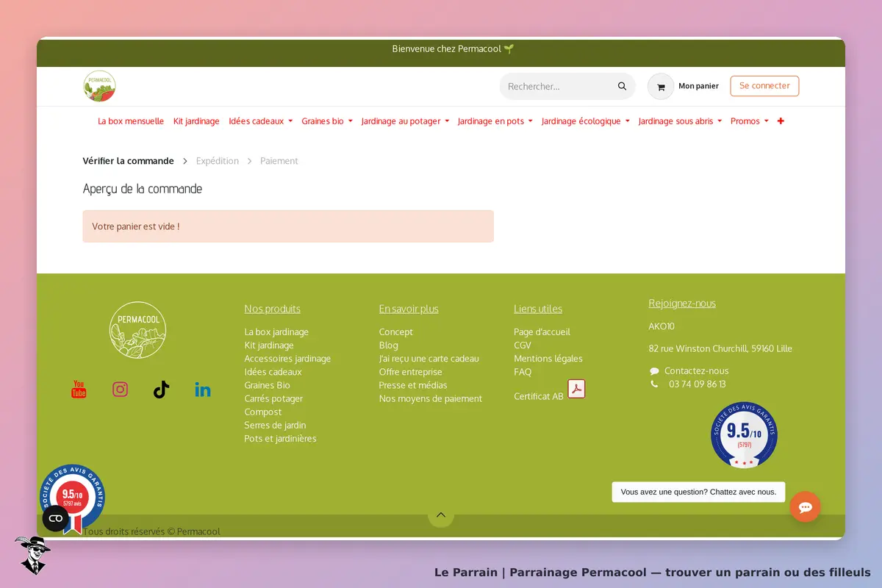Expand the Jardinage au potager dropdown
The height and width of the screenshot is (588, 882).
coord(405,121)
